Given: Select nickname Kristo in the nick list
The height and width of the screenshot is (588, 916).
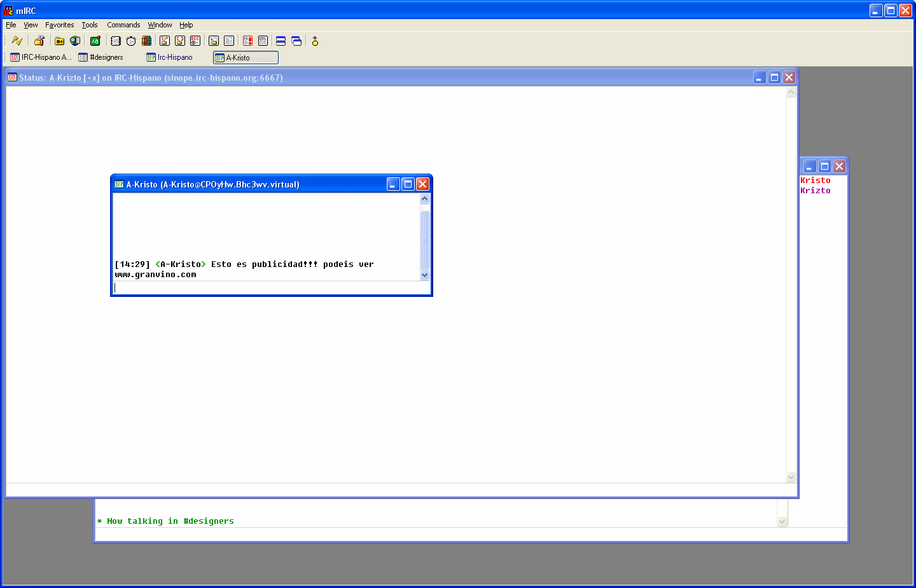Looking at the screenshot, I should 815,181.
